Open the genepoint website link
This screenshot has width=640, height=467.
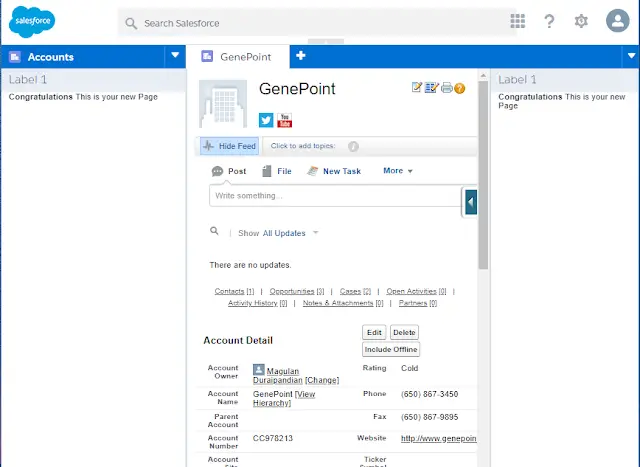click(438, 438)
